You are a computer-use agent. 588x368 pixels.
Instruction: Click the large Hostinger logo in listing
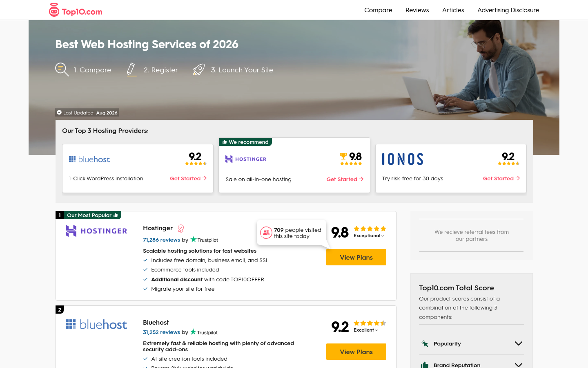point(96,231)
